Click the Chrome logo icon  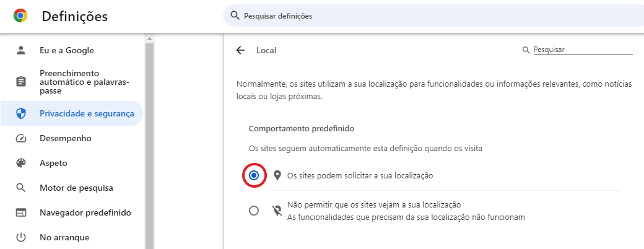pos(20,16)
